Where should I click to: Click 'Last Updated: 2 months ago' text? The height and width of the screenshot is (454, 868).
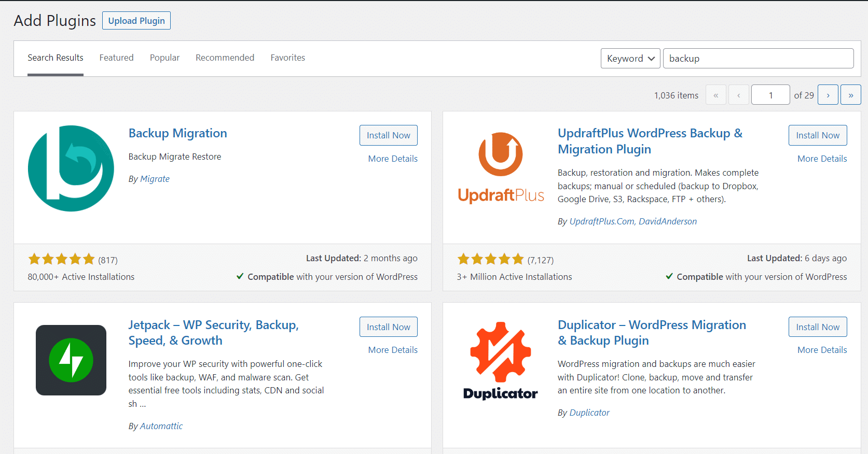pyautogui.click(x=362, y=258)
